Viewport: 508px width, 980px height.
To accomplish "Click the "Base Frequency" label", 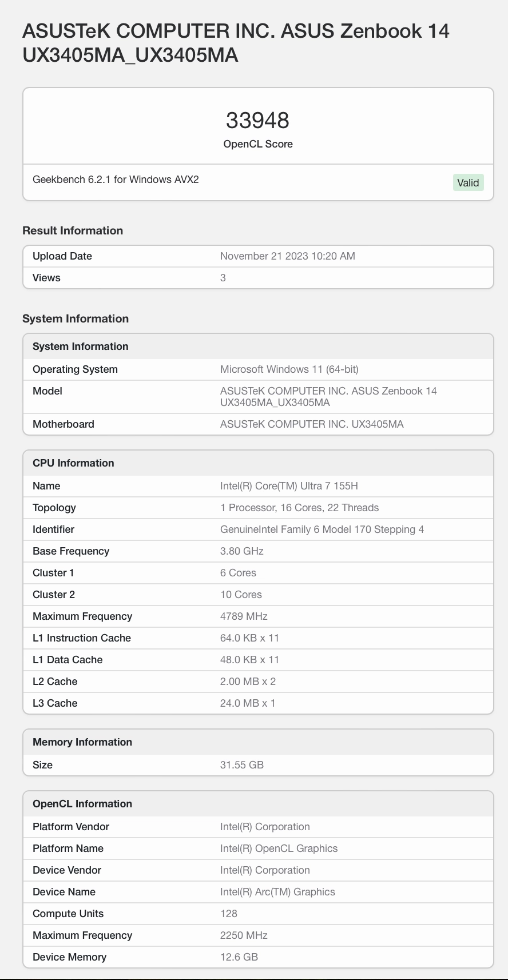I will 71,551.
